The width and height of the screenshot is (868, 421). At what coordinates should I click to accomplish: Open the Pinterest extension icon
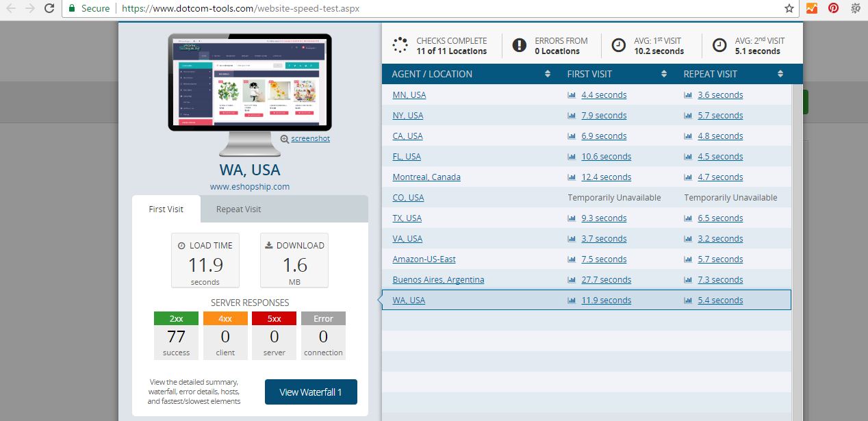click(x=833, y=8)
